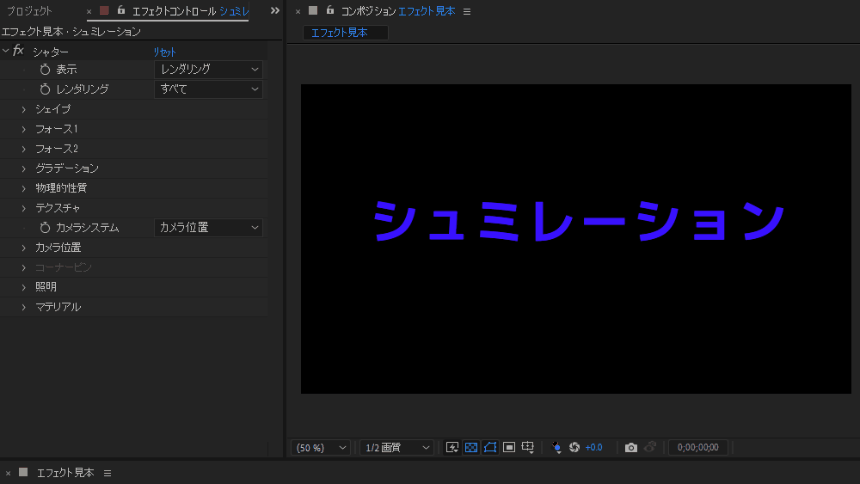Viewport: 860px width, 484px height.
Task: Click the stopwatch for カメラシステム property
Action: click(x=45, y=227)
